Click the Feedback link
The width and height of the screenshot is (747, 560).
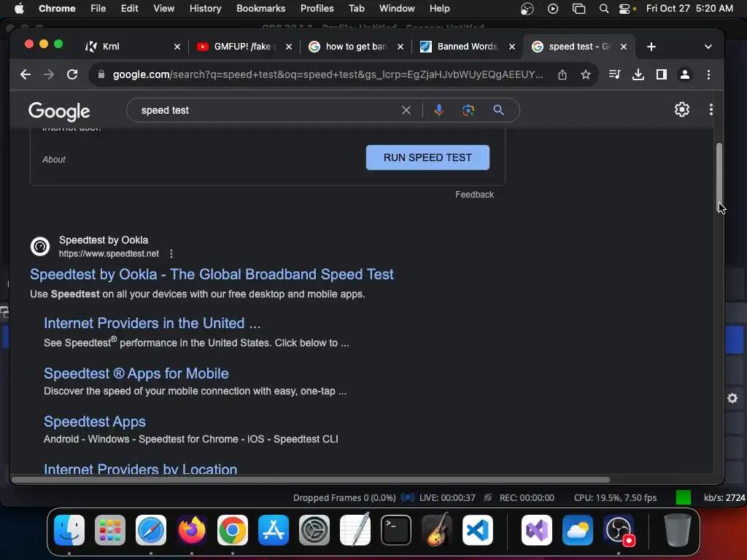(474, 194)
